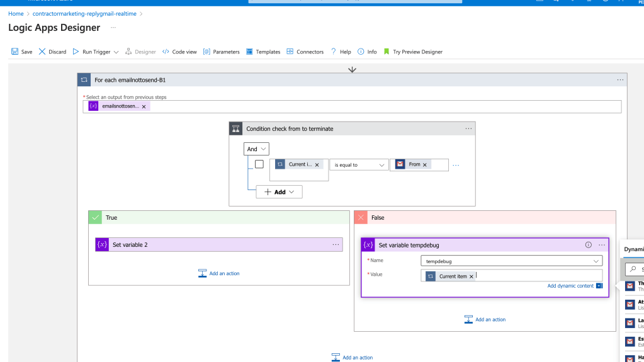Go to the Home breadcrumb link
Image resolution: width=644 pixels, height=362 pixels.
coord(16,14)
